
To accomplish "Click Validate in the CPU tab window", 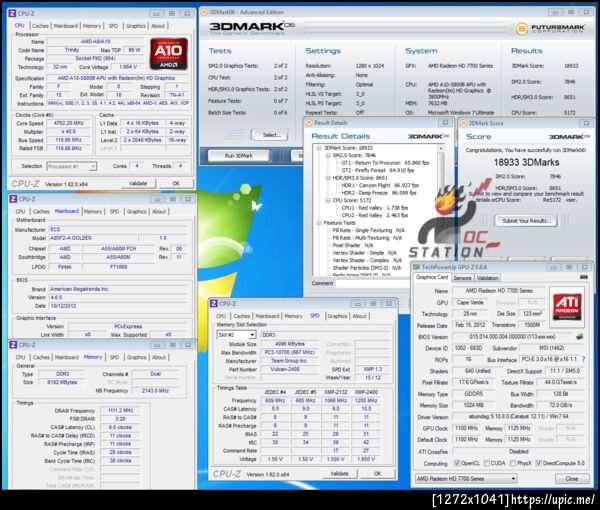I will point(138,184).
